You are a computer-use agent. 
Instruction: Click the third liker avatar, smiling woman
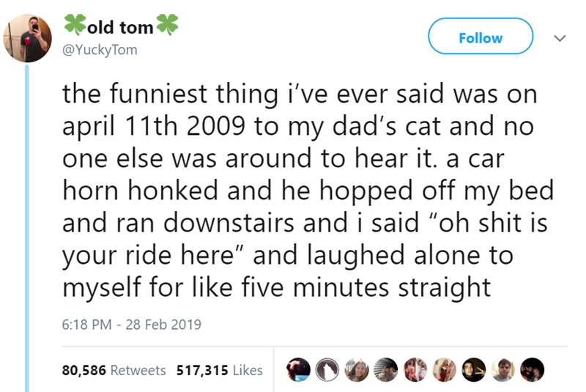(x=357, y=370)
